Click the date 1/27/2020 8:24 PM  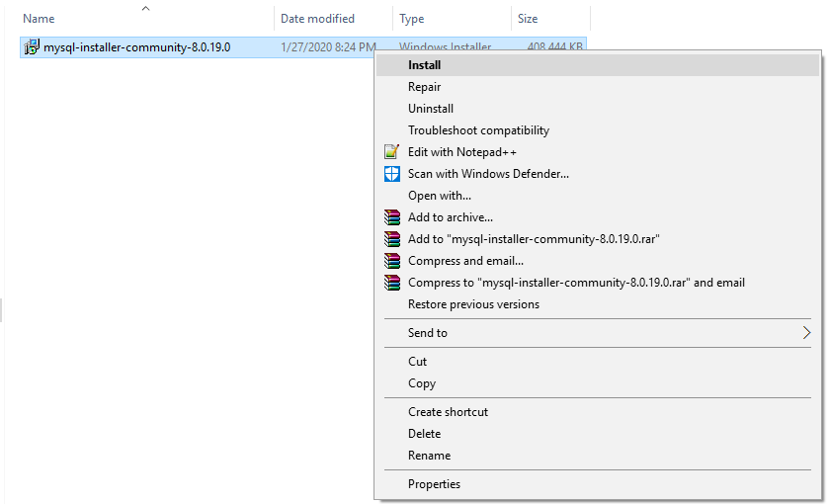point(328,47)
